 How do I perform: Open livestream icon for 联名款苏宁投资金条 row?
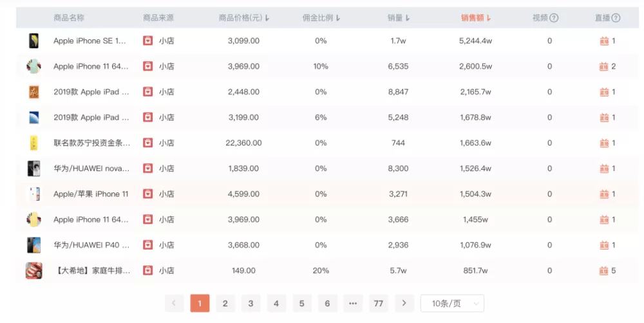tap(604, 143)
